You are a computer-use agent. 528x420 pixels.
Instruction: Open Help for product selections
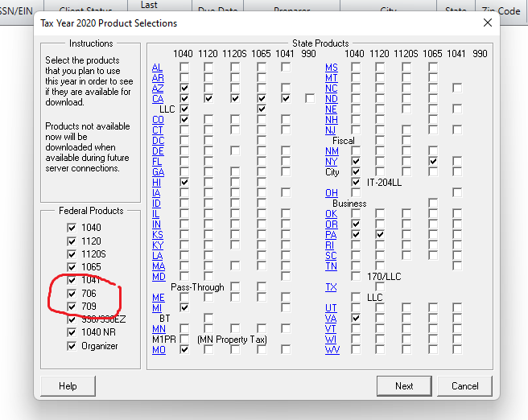pyautogui.click(x=68, y=385)
